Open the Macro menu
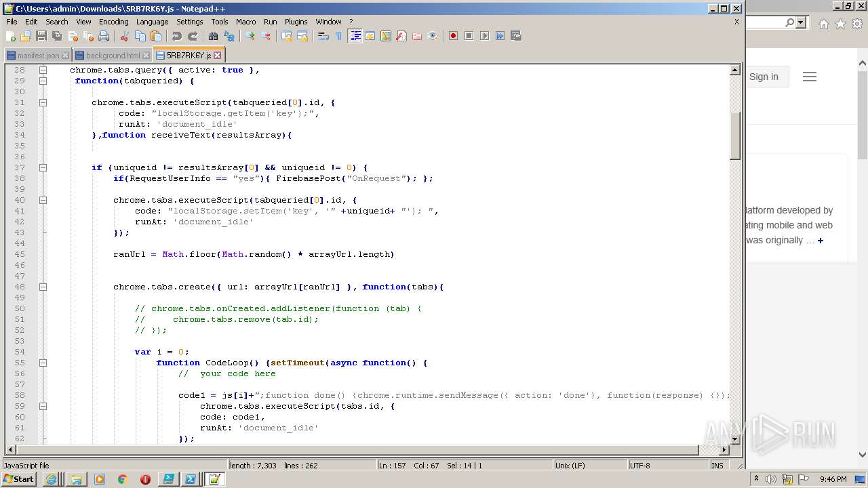 pos(246,22)
